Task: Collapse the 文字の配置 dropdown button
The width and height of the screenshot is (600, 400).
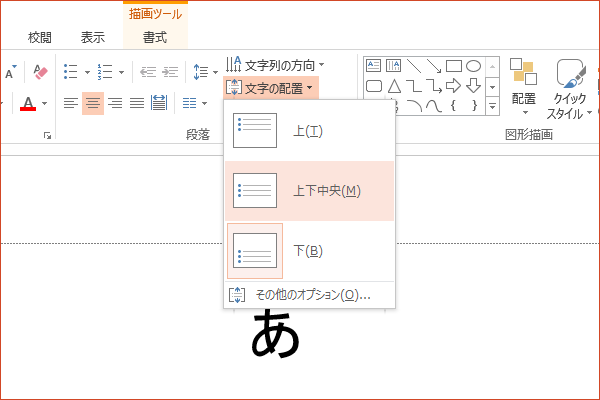Action: (271, 88)
